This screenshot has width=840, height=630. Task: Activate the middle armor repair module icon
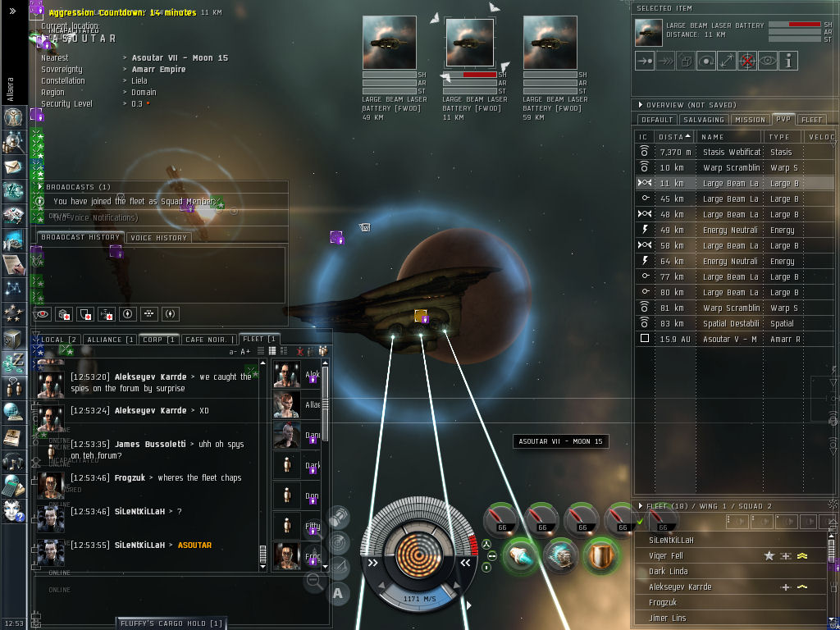(560, 557)
